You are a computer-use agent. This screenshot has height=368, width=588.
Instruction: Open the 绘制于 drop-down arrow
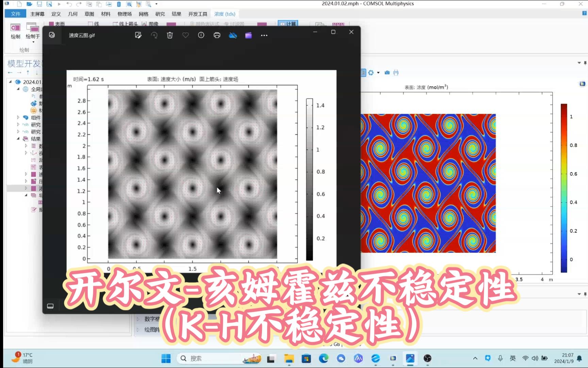33,42
